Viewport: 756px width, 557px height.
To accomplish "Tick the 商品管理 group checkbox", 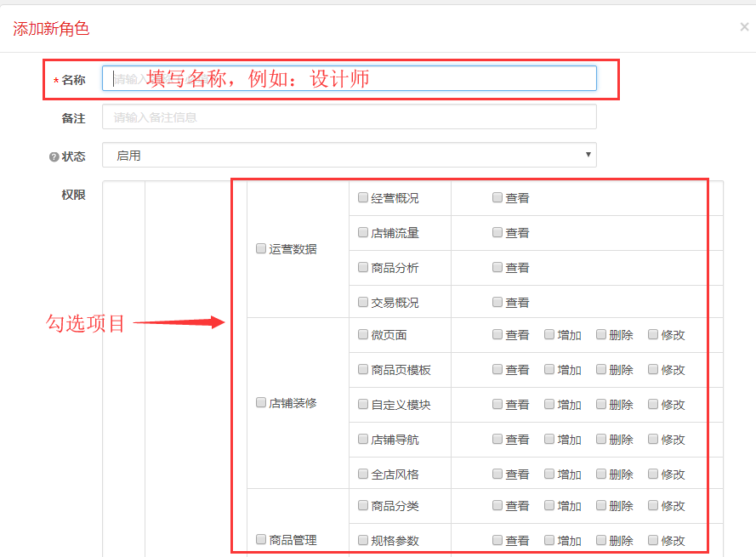I will pos(261,539).
